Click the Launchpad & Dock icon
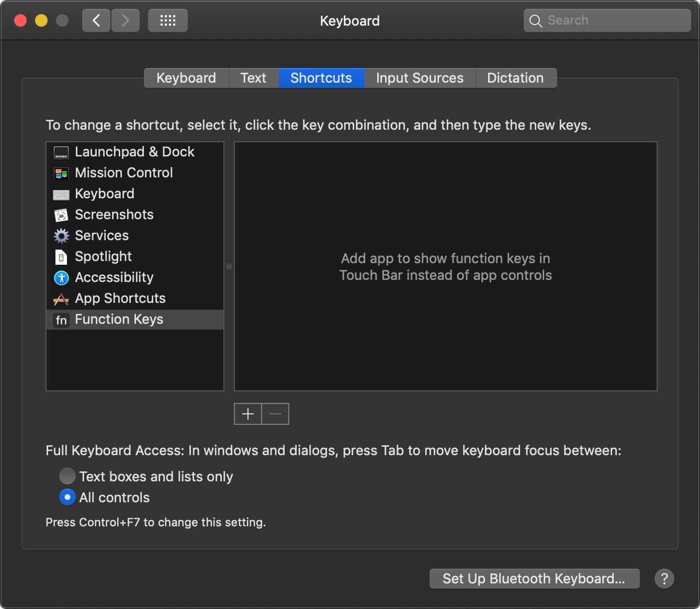Image resolution: width=700 pixels, height=609 pixels. pyautogui.click(x=61, y=153)
